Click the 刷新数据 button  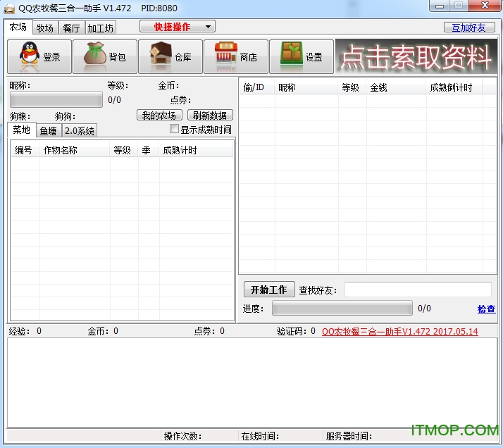tap(210, 116)
